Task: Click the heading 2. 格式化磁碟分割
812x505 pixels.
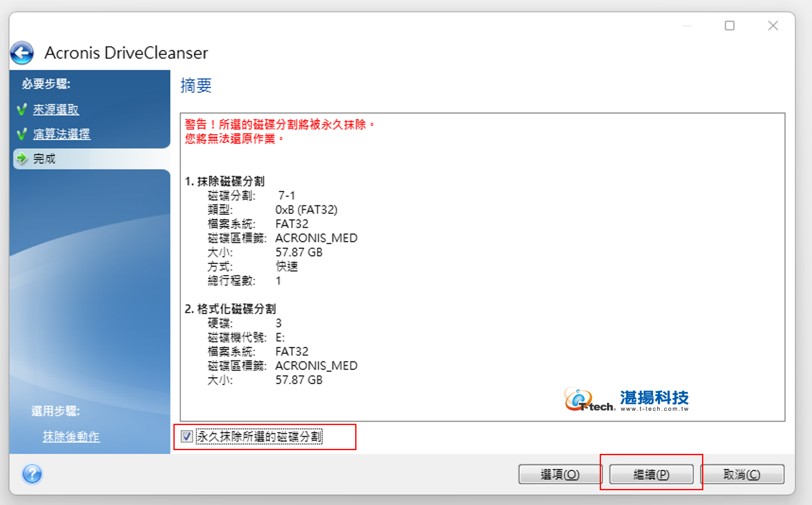Action: coord(230,309)
